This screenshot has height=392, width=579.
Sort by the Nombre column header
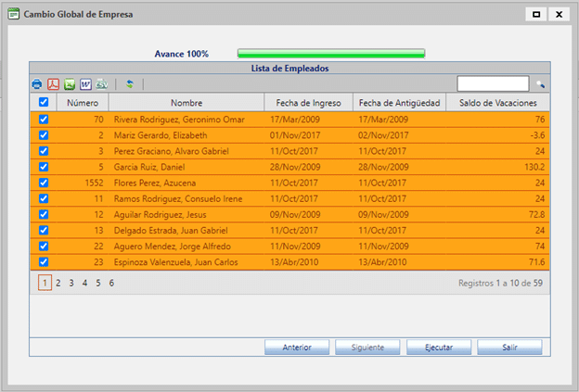pyautogui.click(x=186, y=103)
